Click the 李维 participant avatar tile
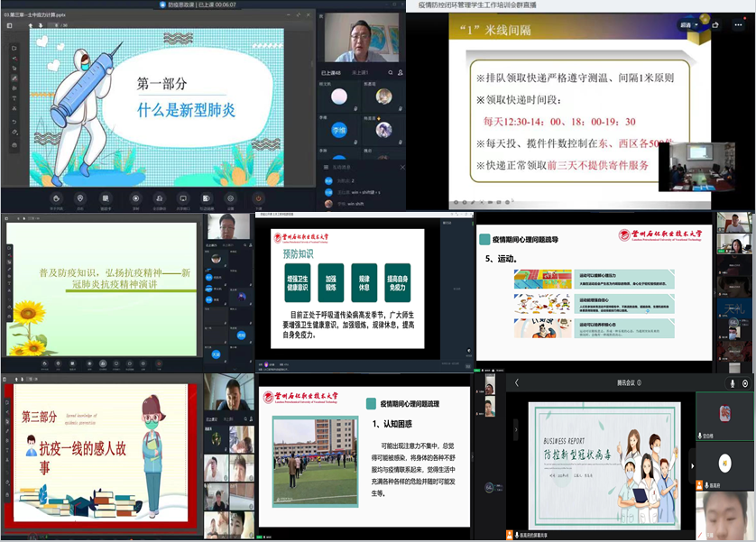The image size is (756, 542). [x=337, y=129]
